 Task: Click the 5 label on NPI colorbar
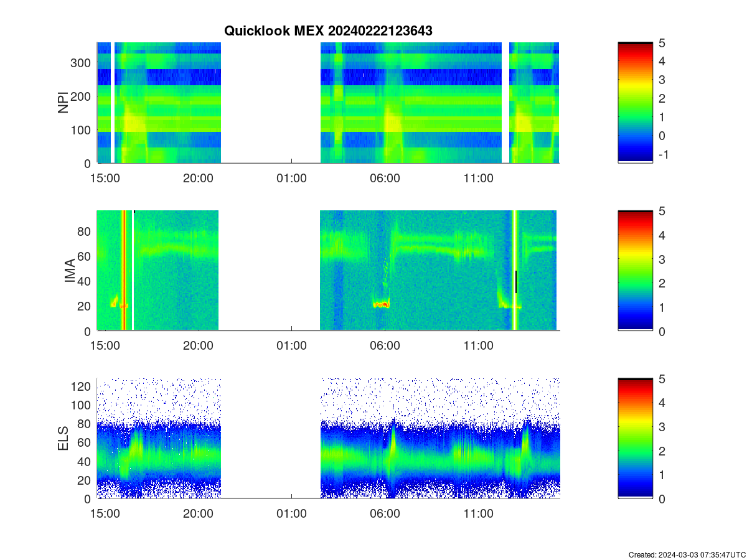(662, 43)
